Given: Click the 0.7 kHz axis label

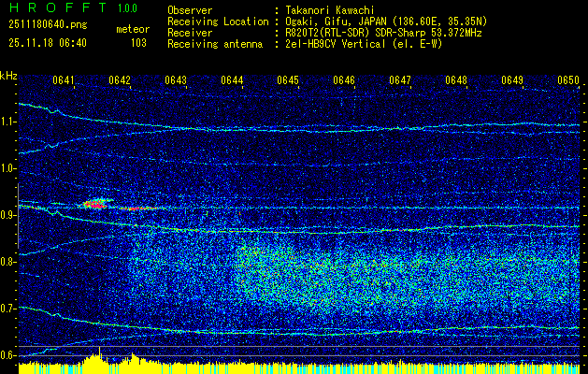Looking at the screenshot, I should point(9,309).
